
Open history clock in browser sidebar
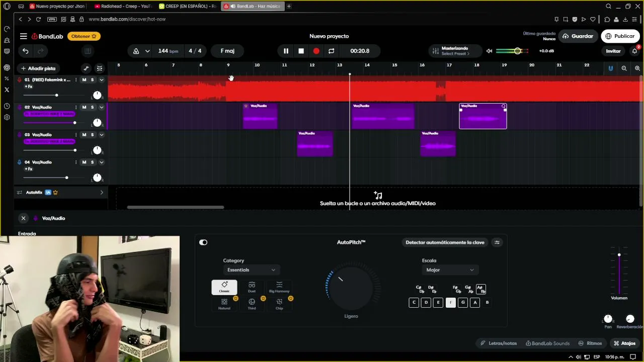(7, 106)
